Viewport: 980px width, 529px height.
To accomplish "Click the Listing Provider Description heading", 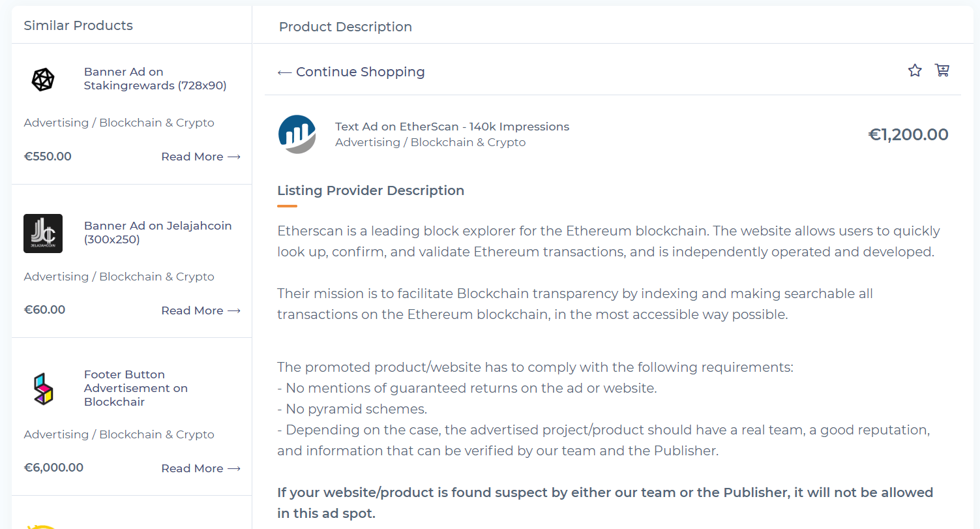I will 370,190.
